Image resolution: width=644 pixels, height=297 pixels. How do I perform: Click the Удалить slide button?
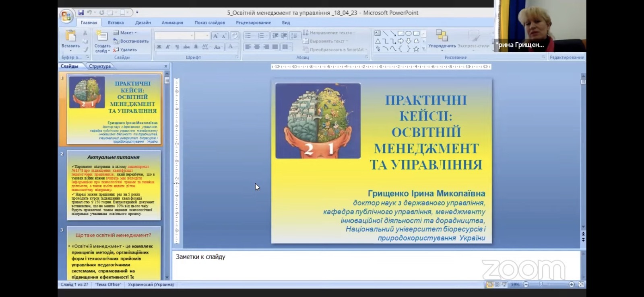[126, 50]
